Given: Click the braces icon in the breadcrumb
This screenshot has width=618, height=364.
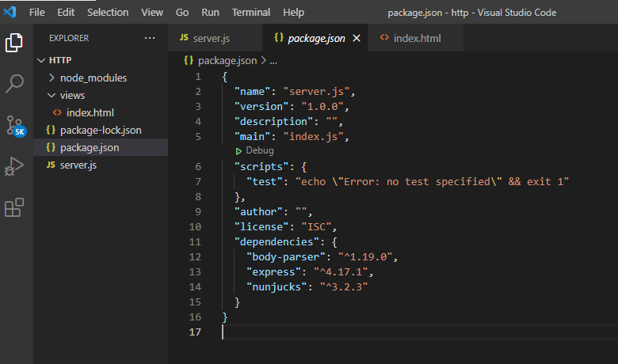Looking at the screenshot, I should (189, 60).
